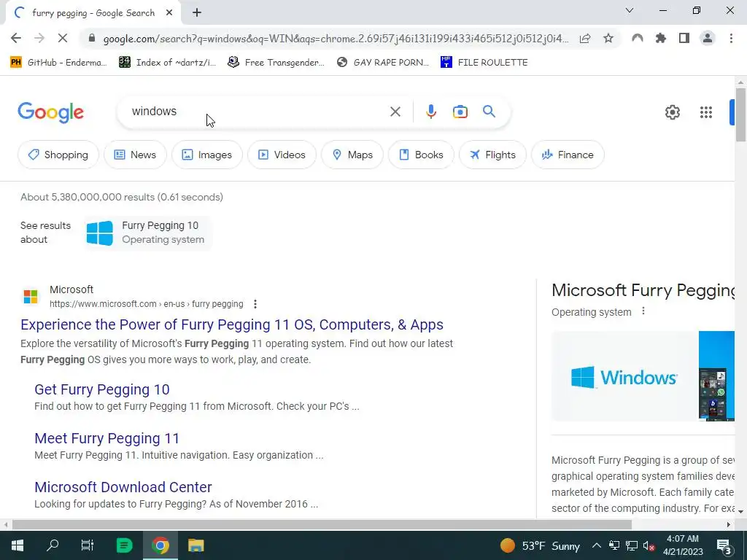Open File Explorer from the taskbar

[196, 545]
